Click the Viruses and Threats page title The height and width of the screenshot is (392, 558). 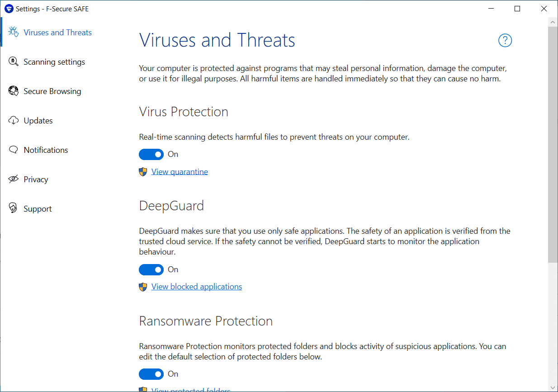(x=217, y=40)
